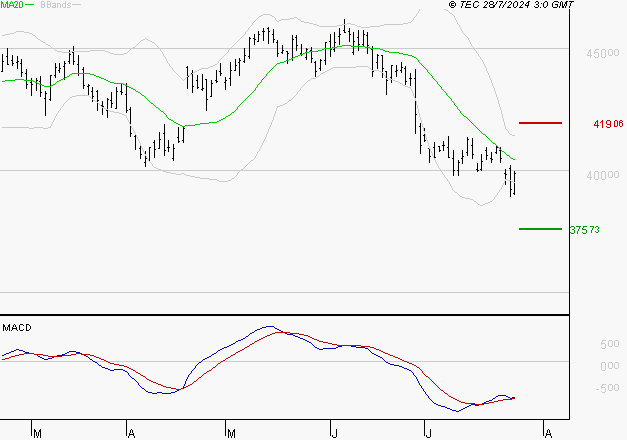
Task: Click the red 419.06 resistance value
Action: [x=608, y=124]
